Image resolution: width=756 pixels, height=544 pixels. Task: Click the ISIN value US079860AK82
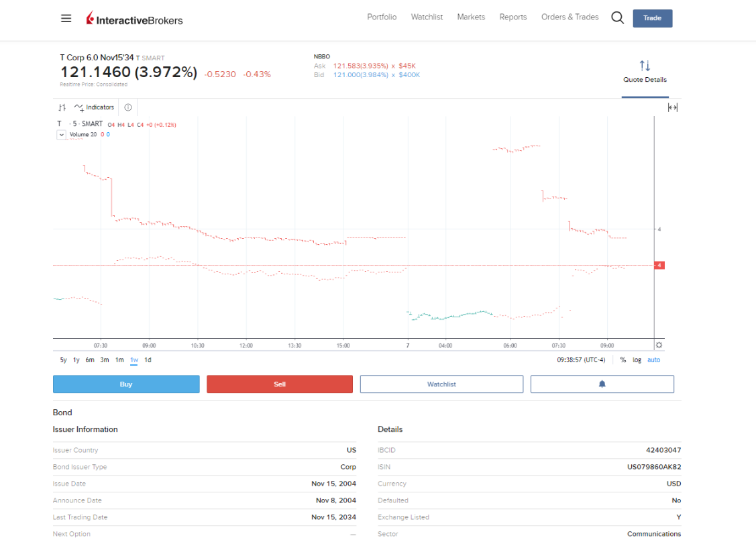[x=654, y=467]
